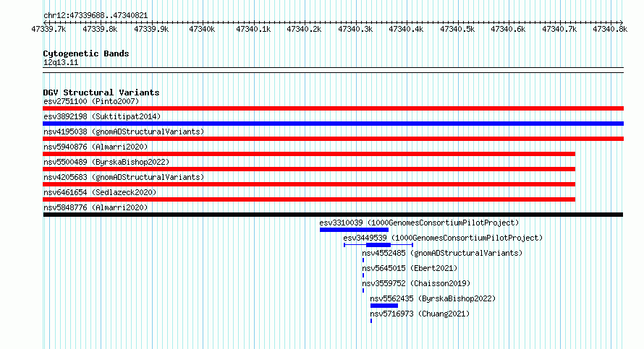
Task: Click the red bar under nsv5940876
Action: coord(309,154)
